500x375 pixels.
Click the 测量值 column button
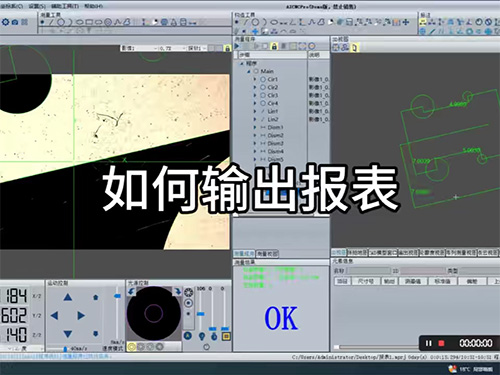pos(413,281)
